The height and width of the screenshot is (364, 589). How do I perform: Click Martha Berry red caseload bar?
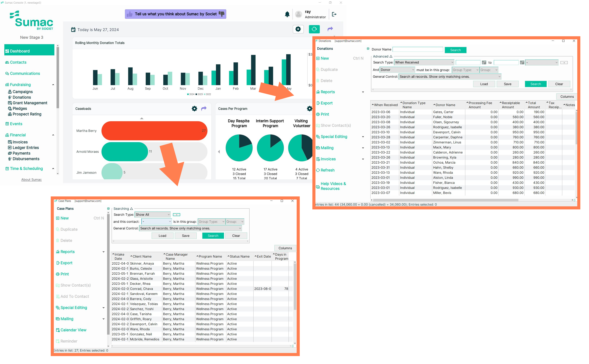pyautogui.click(x=154, y=131)
